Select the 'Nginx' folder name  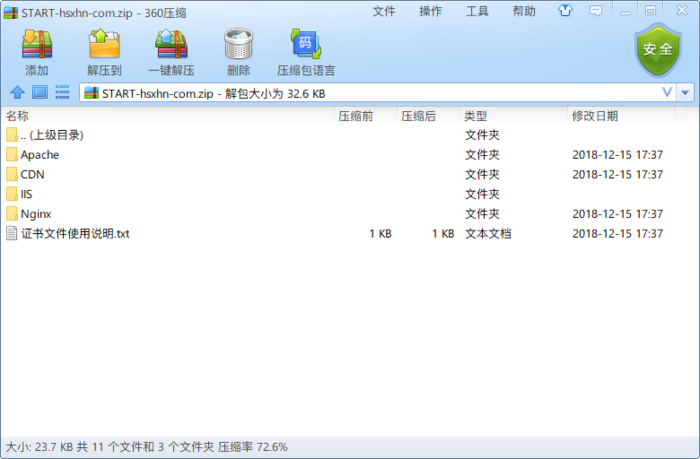click(36, 214)
